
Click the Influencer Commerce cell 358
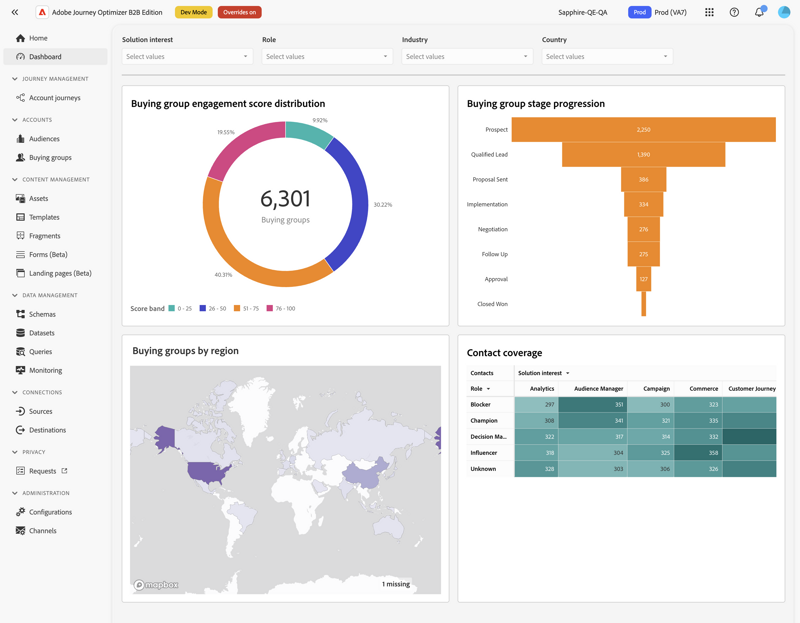click(698, 453)
